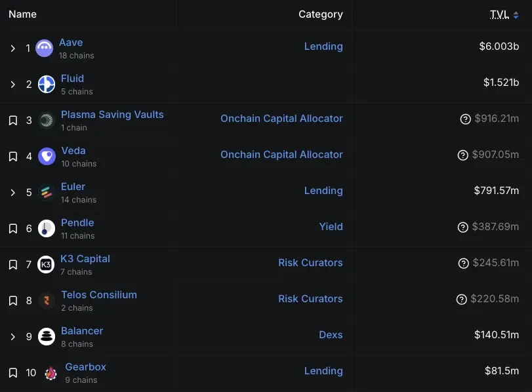Bookmark Gearbox using its flag icon

pos(12,372)
